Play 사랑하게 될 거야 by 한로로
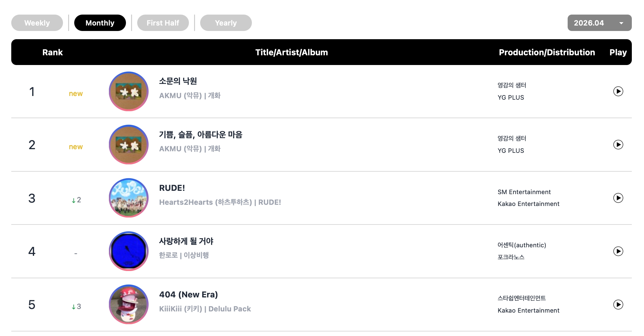 tap(618, 251)
